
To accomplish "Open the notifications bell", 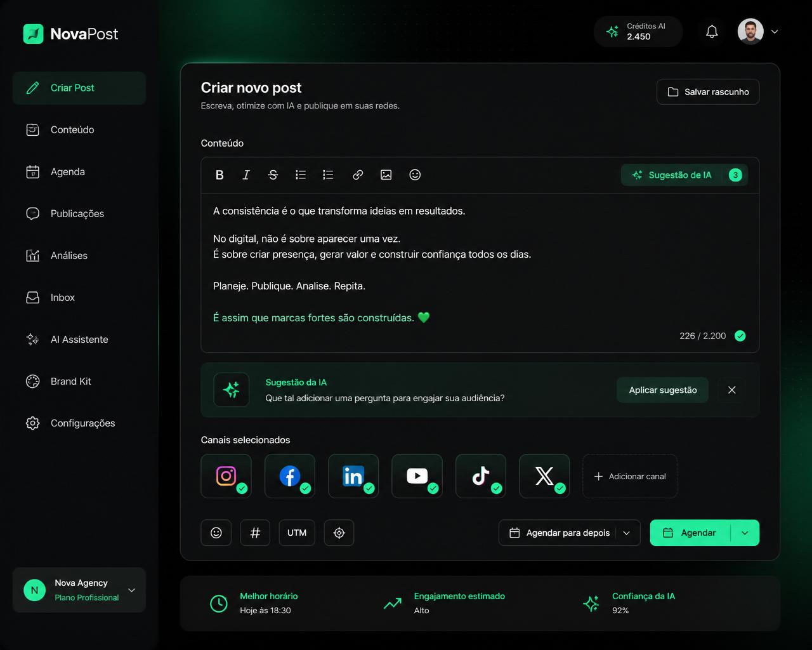I will click(x=712, y=32).
